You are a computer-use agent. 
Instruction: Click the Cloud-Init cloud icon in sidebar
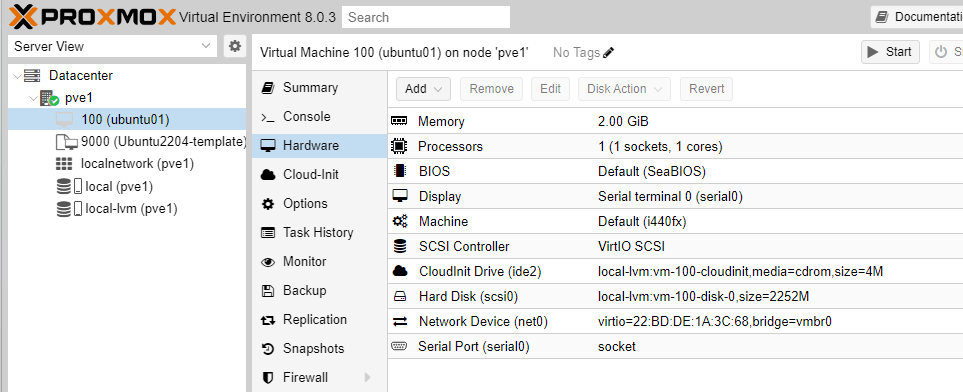(268, 175)
